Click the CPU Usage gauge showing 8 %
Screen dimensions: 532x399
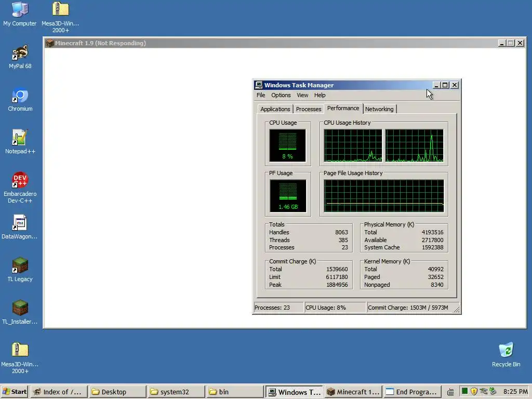point(287,145)
